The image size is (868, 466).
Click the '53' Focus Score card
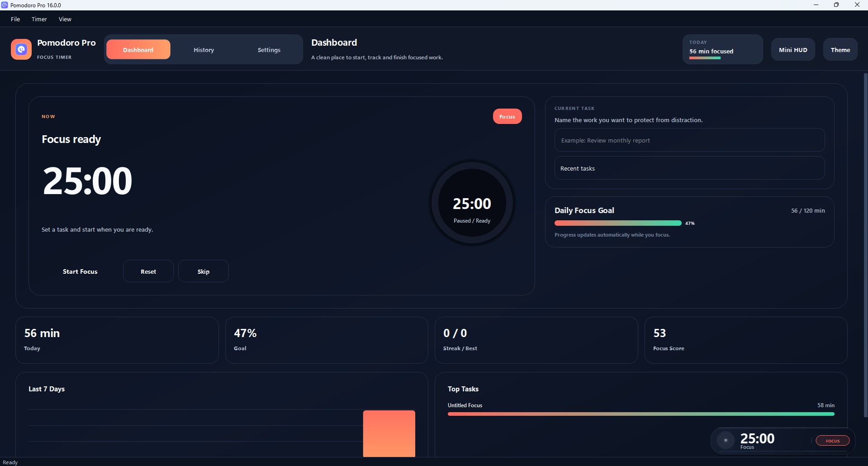click(x=746, y=340)
